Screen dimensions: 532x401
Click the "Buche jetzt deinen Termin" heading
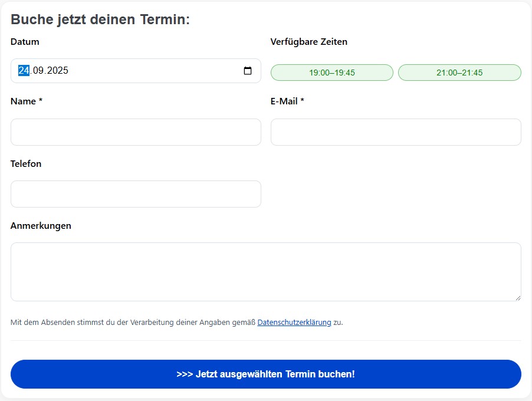coord(100,19)
